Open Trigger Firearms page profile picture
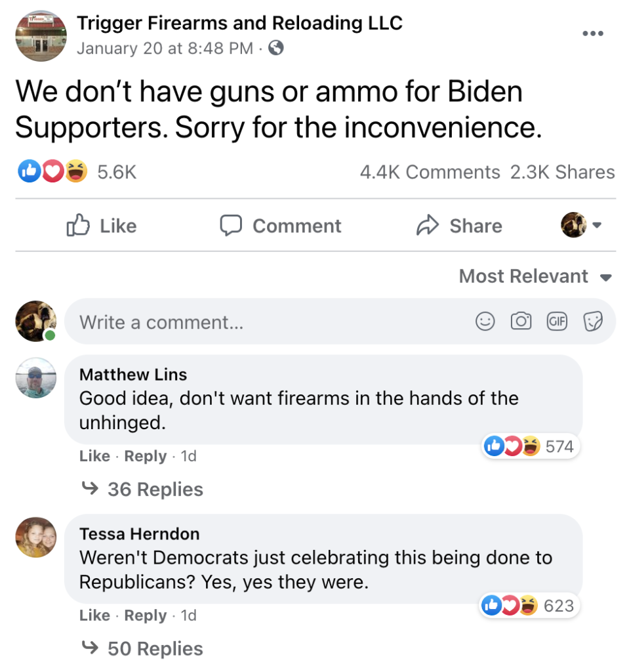This screenshot has width=629, height=672. 41,37
